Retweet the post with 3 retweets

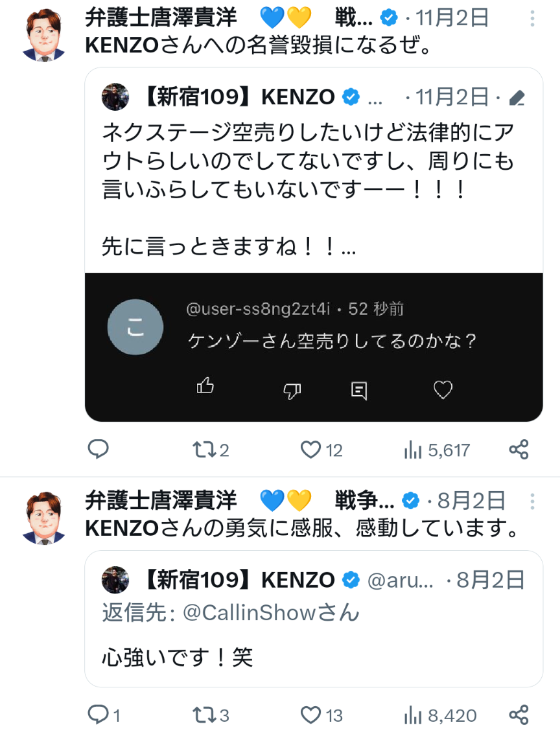(x=204, y=715)
